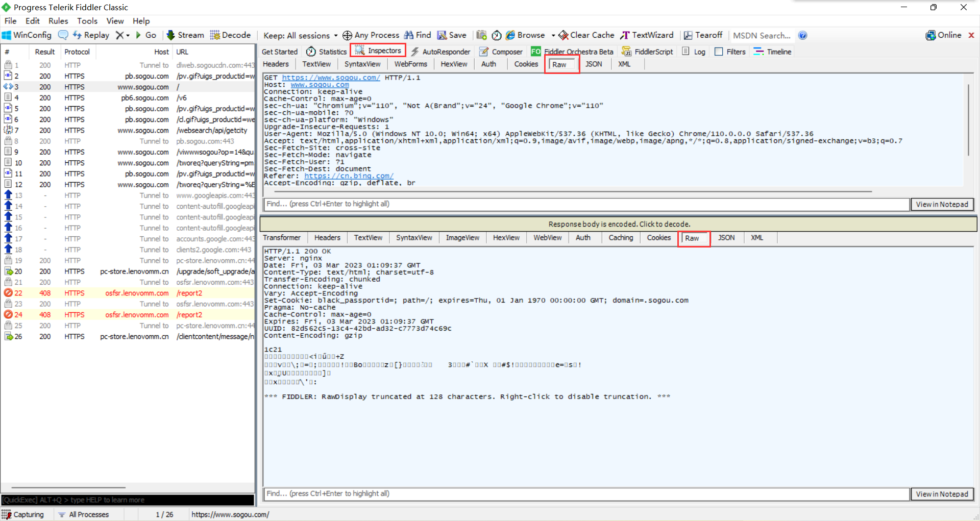Open https://www.sogou.com/ link in request

coord(331,78)
